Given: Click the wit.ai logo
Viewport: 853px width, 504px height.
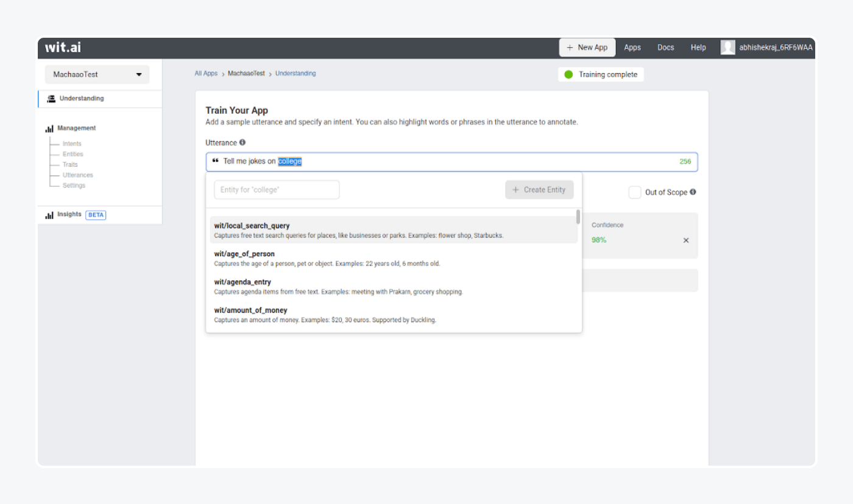Looking at the screenshot, I should [x=63, y=47].
